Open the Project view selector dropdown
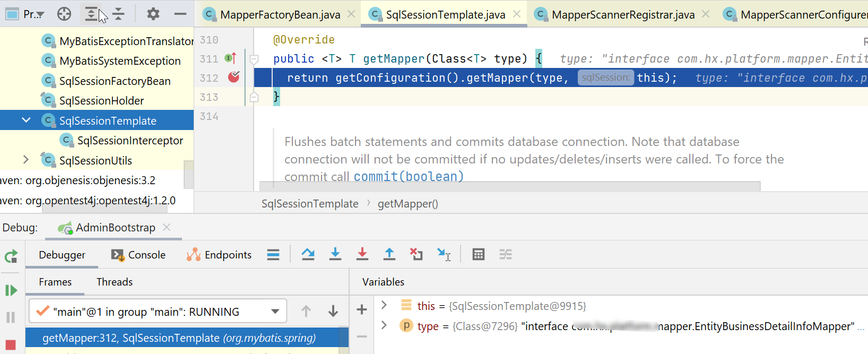Screen dimensions: 868x354 25,14
